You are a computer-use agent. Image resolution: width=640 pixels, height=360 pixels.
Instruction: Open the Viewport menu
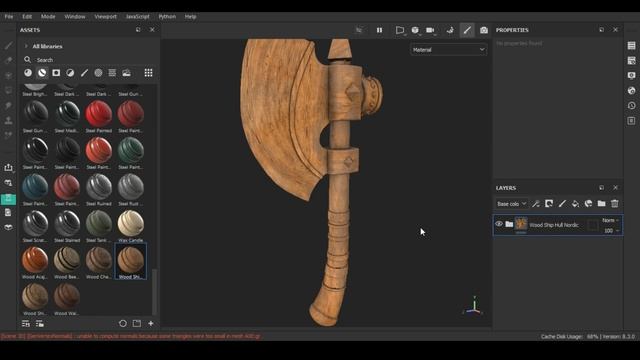pyautogui.click(x=105, y=17)
